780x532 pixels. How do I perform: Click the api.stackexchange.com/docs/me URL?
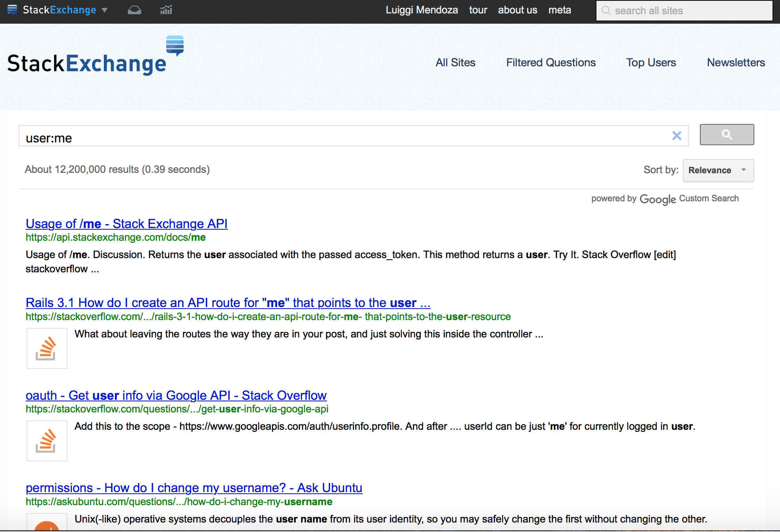[x=116, y=238]
